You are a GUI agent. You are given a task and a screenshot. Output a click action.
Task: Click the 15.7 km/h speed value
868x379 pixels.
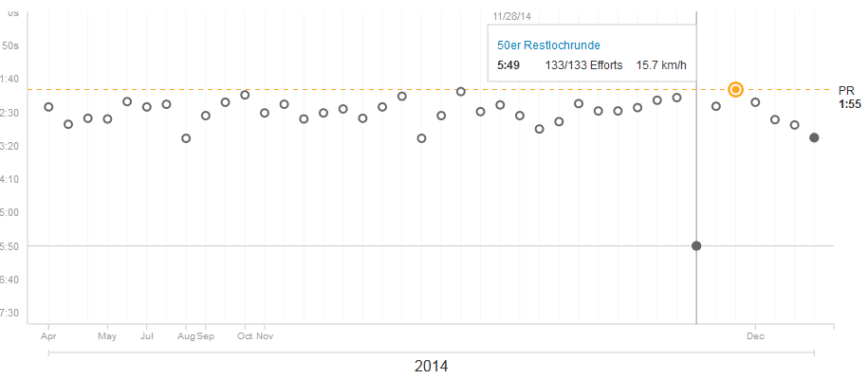tap(661, 64)
